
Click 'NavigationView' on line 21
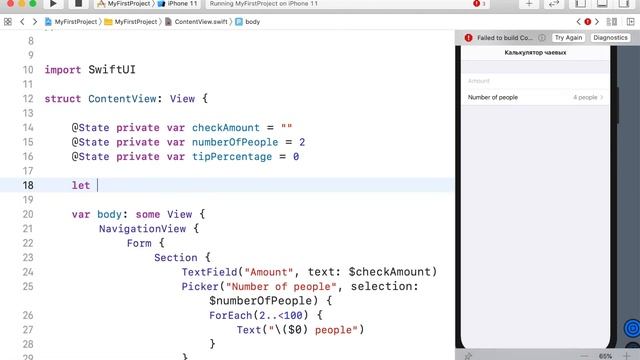(x=142, y=229)
